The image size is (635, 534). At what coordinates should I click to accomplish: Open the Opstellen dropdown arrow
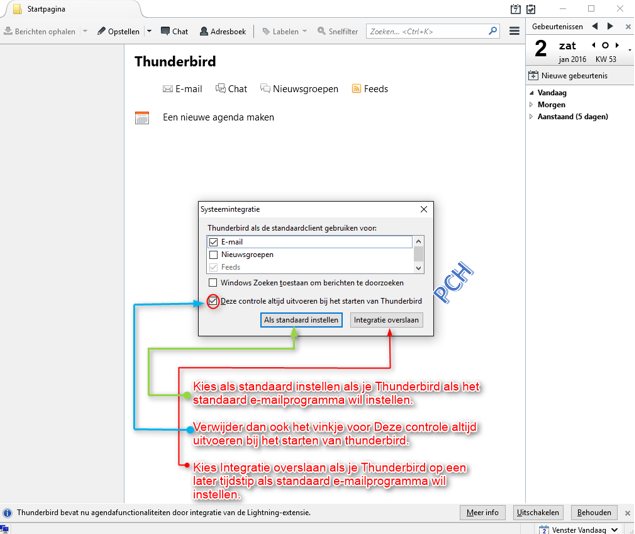(x=149, y=31)
